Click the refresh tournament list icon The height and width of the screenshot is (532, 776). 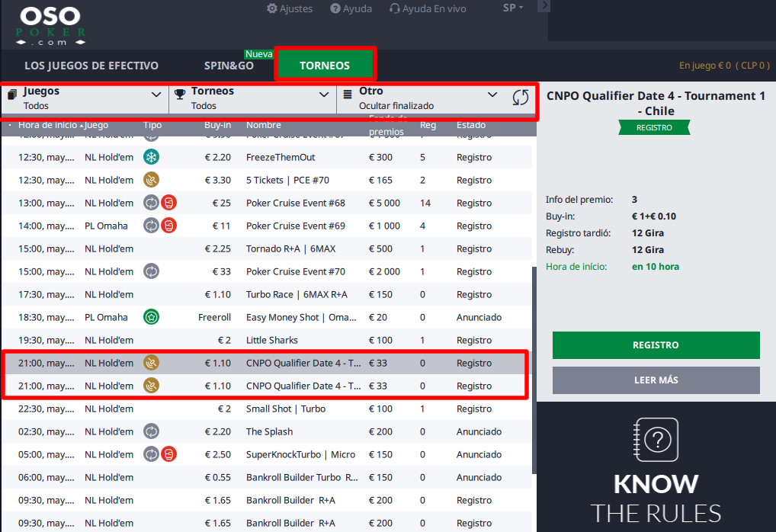tap(520, 98)
